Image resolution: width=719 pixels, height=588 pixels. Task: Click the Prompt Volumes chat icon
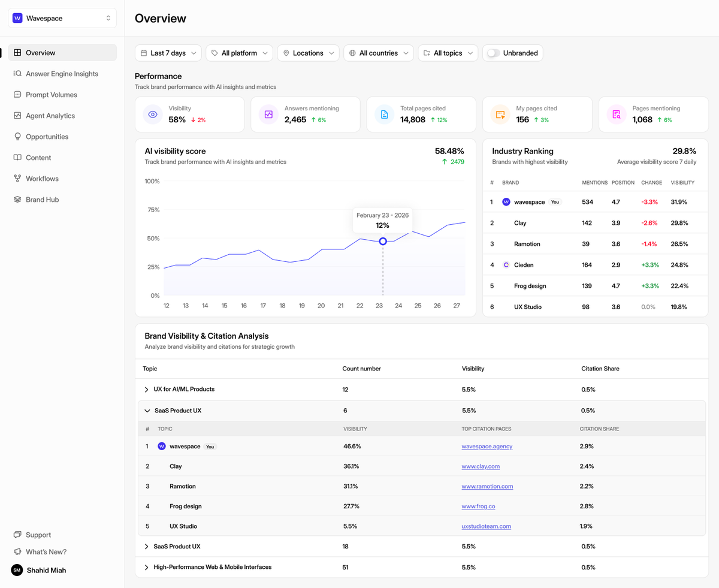(17, 95)
